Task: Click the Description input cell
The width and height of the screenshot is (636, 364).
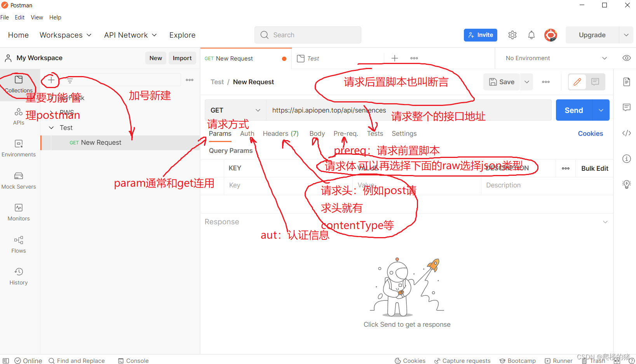Action: (547, 185)
